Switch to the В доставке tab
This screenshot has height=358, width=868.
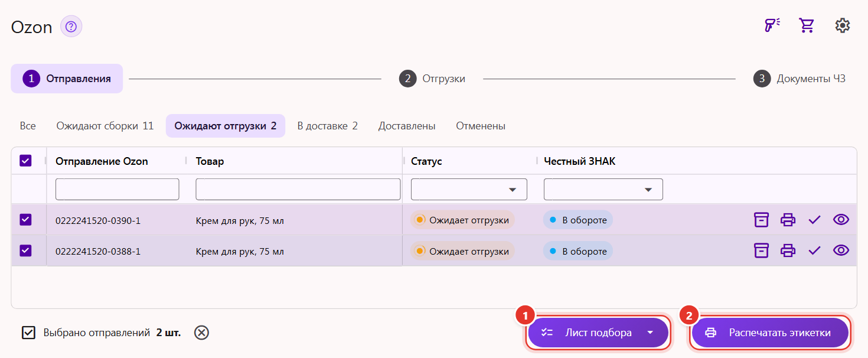coord(328,126)
